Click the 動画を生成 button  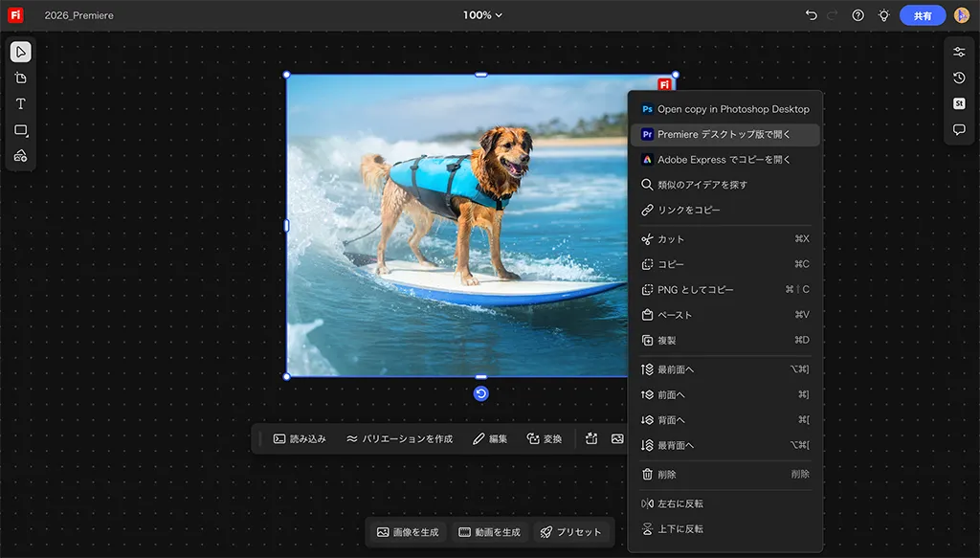click(x=489, y=532)
